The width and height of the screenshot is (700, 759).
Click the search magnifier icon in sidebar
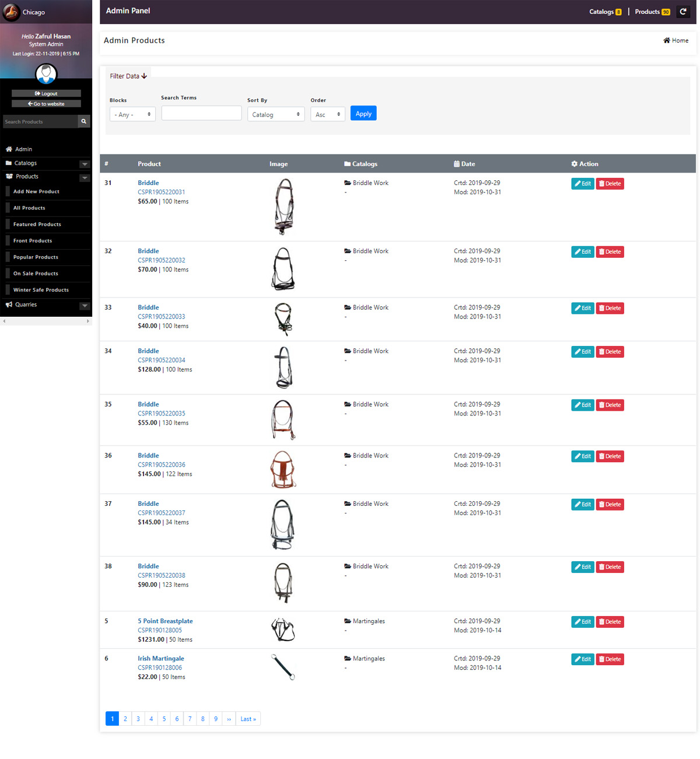(84, 121)
